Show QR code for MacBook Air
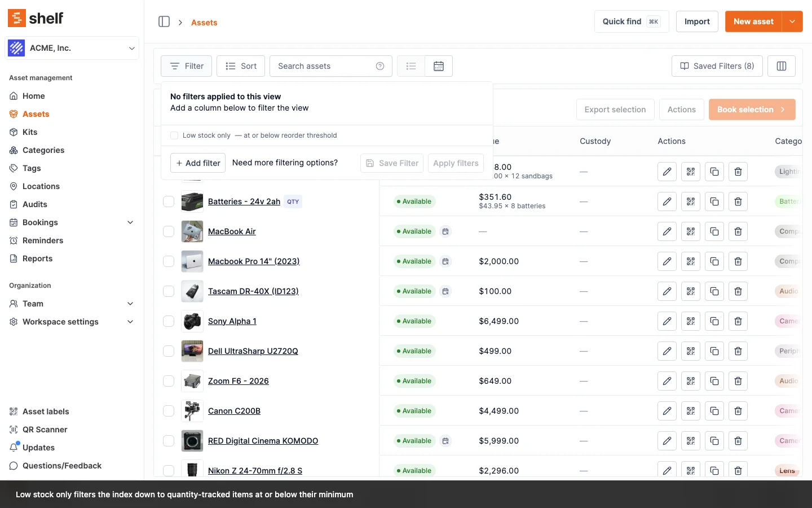Screen dimensions: 812x508 691,231
